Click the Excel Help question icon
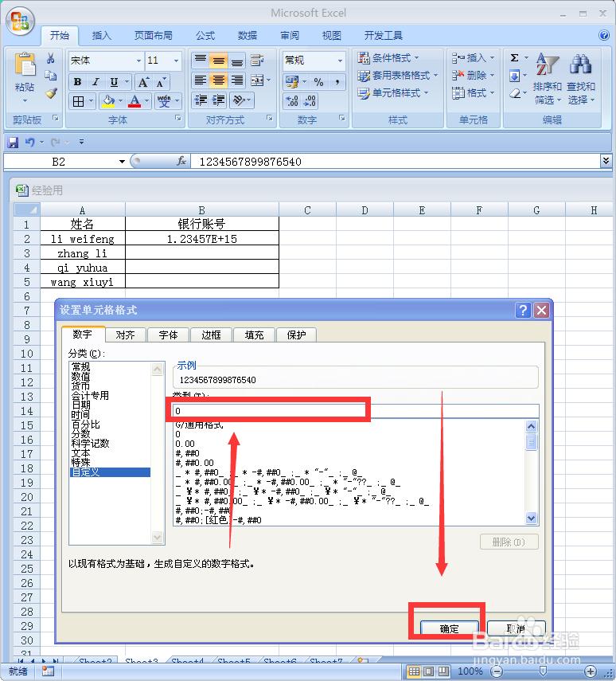 604,35
